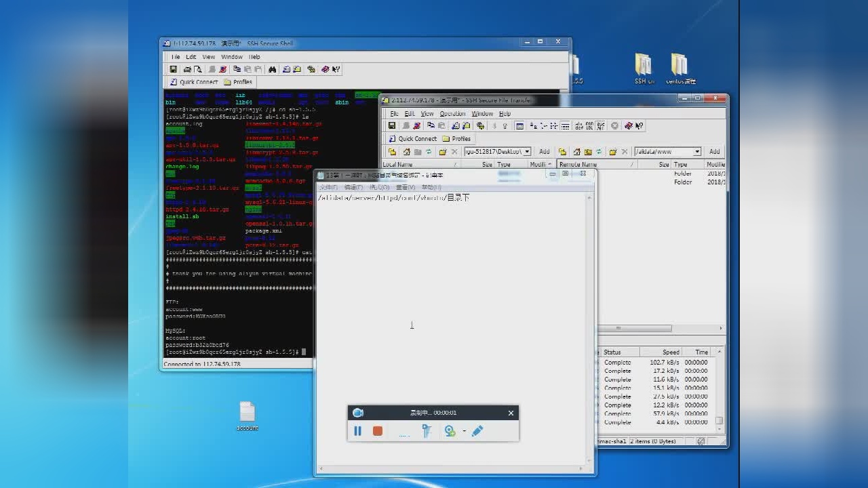Select the SSH folder on desktop
Viewport: 868px width, 488px height.
[644, 69]
